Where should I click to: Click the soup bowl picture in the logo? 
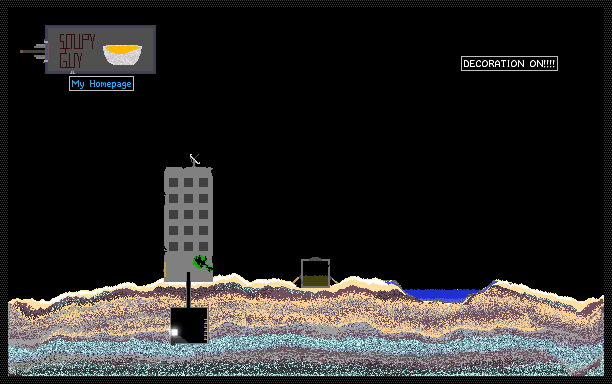click(122, 55)
